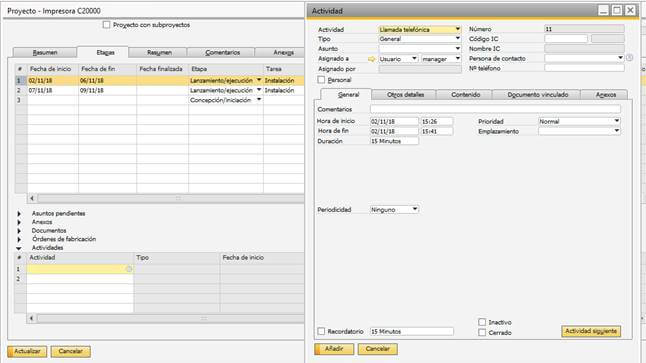Screen dimensions: 646x363
Task: Open the manager user dropdown
Action: (x=458, y=59)
